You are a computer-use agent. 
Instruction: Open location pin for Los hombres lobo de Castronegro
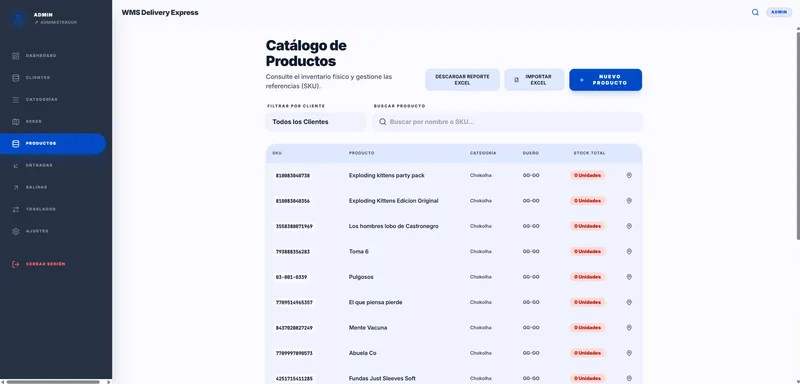(x=629, y=226)
